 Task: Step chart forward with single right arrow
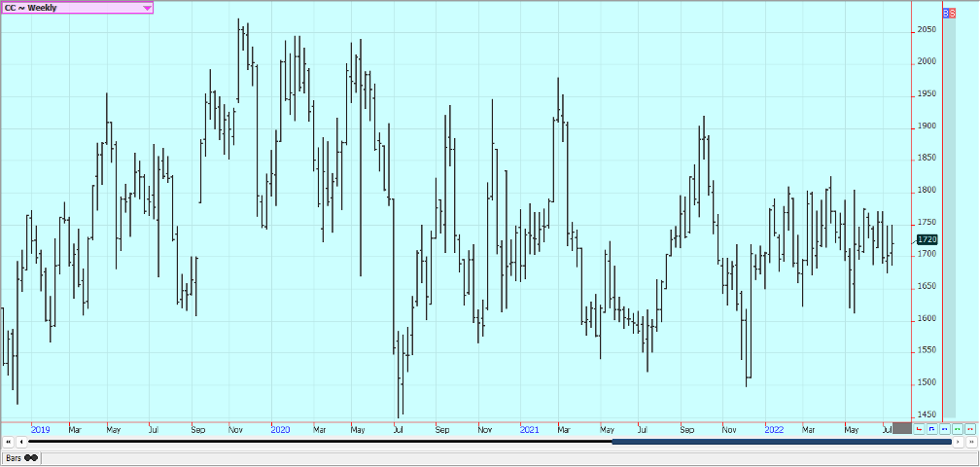coord(958,442)
